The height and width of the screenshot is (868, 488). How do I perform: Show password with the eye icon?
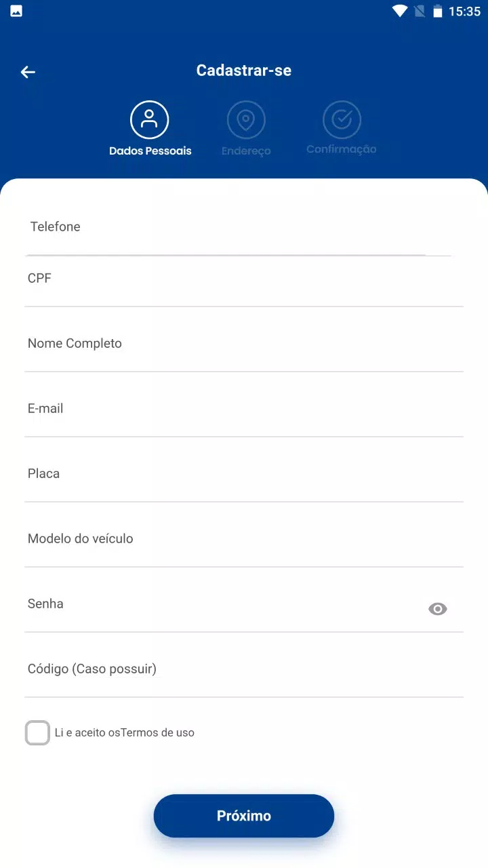(438, 609)
